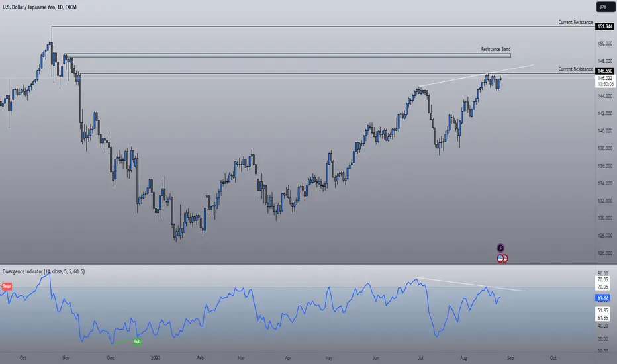Screen dimensions: 617x364
Task: Click the 148.000 price axis label
Action: (x=605, y=61)
